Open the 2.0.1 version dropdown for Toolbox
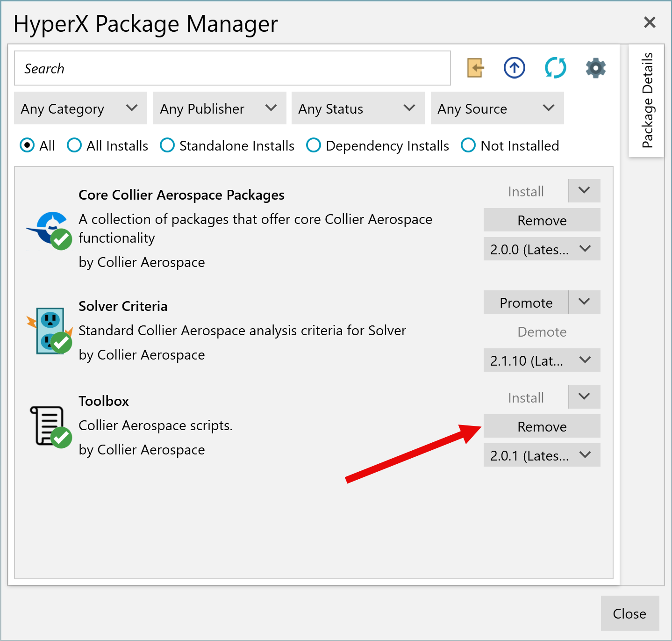Image resolution: width=672 pixels, height=641 pixels. (x=542, y=455)
